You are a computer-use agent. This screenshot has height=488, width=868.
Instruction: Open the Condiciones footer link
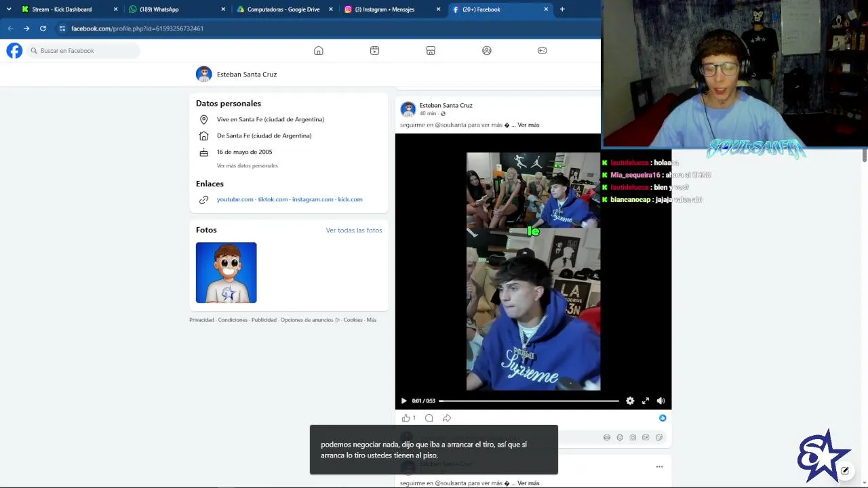233,320
